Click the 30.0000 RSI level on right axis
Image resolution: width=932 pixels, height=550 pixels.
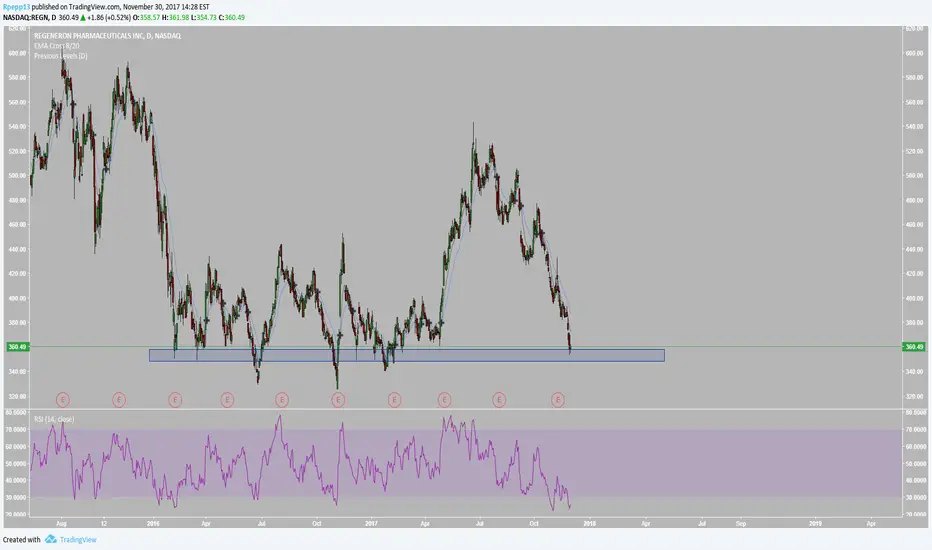coord(915,497)
